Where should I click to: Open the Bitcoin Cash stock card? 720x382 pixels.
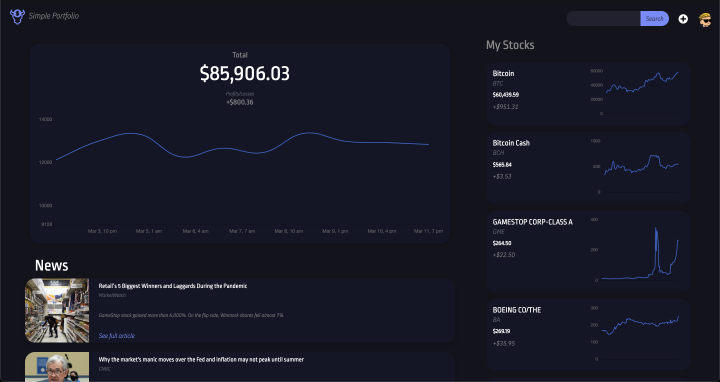click(588, 168)
